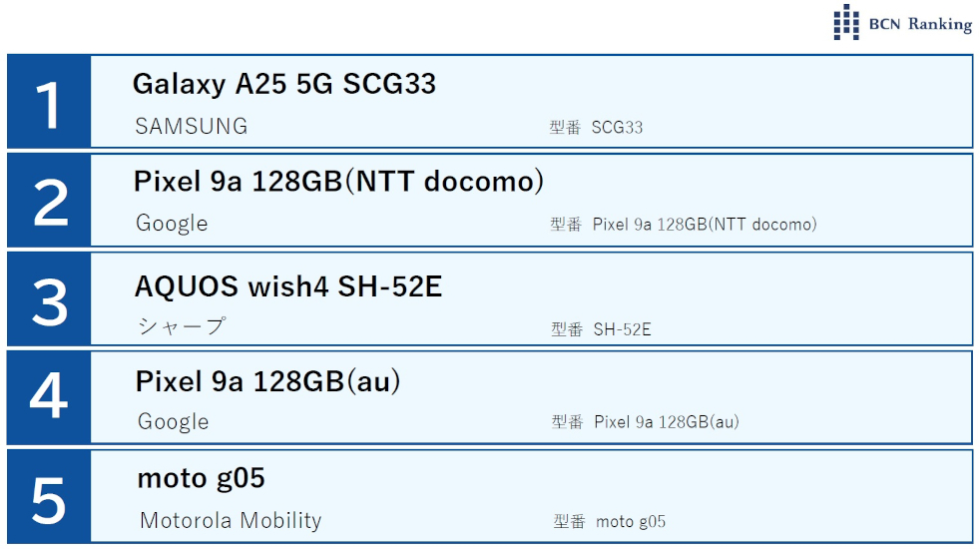The height and width of the screenshot is (549, 980).
Task: Select the rank 2 number badge
Action: pyautogui.click(x=49, y=200)
